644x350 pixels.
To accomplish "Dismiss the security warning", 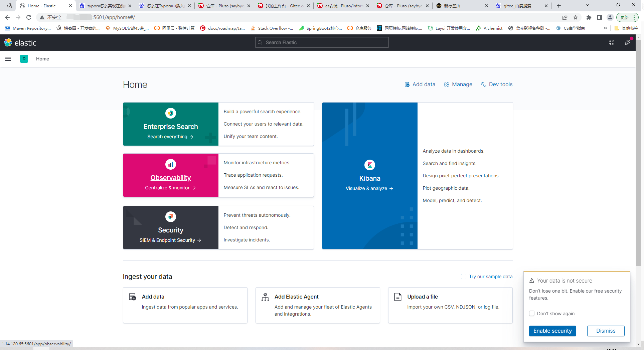I will tap(606, 331).
